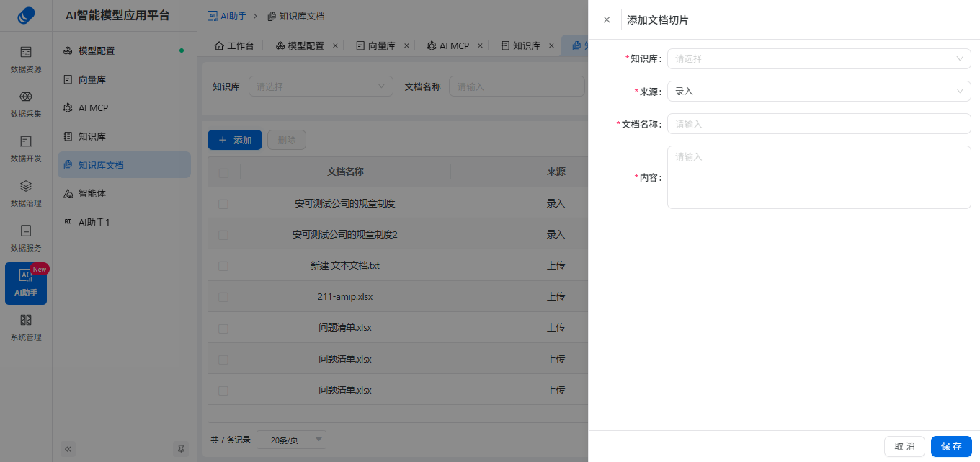Tick checkbox for 新建 文本文档.txt
This screenshot has height=462, width=980.
pos(223,266)
